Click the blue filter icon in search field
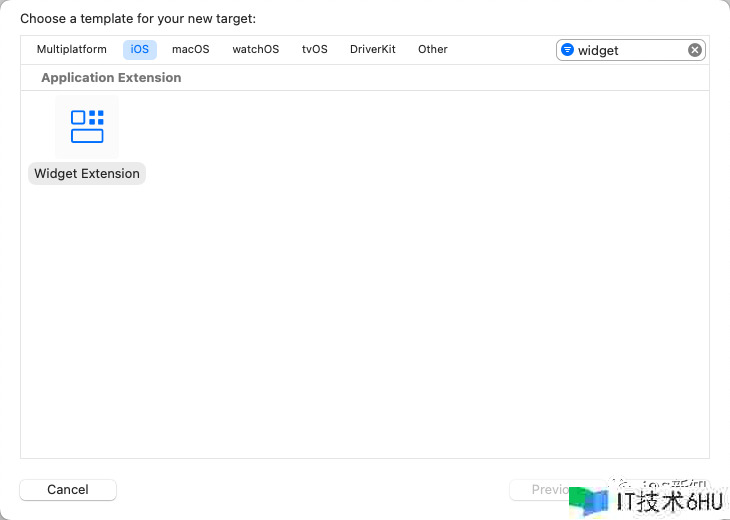730x520 pixels. (567, 50)
